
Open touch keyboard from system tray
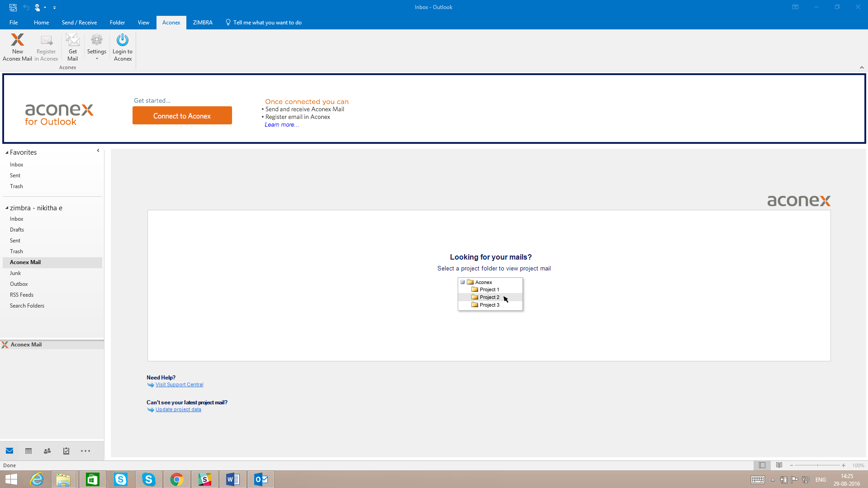(x=758, y=479)
